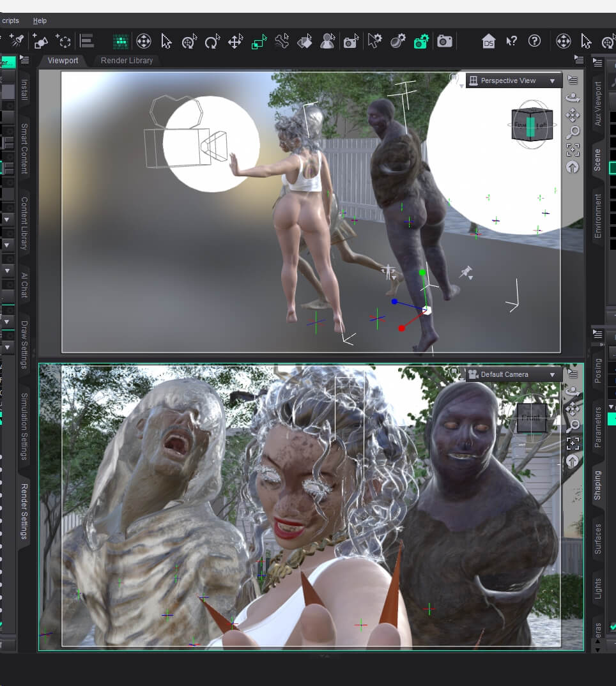616x686 pixels.
Task: Open the Aux Viewport side tab
Action: [597, 104]
